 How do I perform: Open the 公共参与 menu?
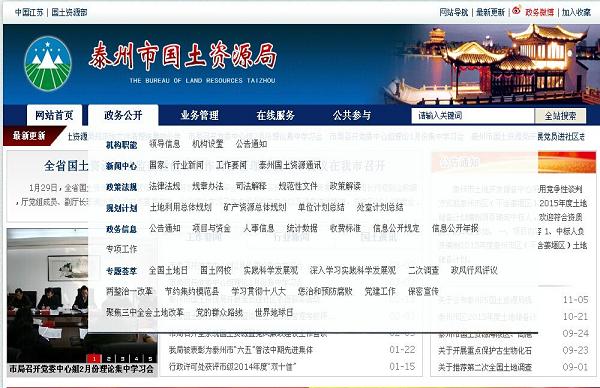click(352, 115)
